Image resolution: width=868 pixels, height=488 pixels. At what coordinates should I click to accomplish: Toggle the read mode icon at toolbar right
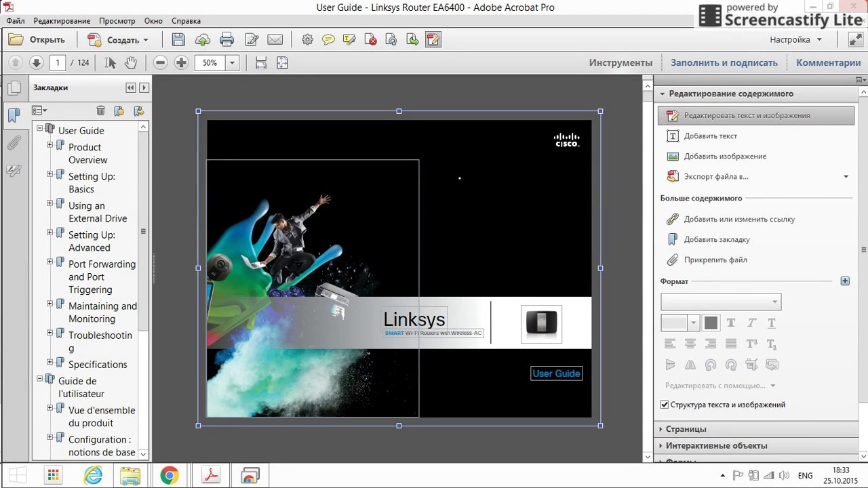coord(855,40)
